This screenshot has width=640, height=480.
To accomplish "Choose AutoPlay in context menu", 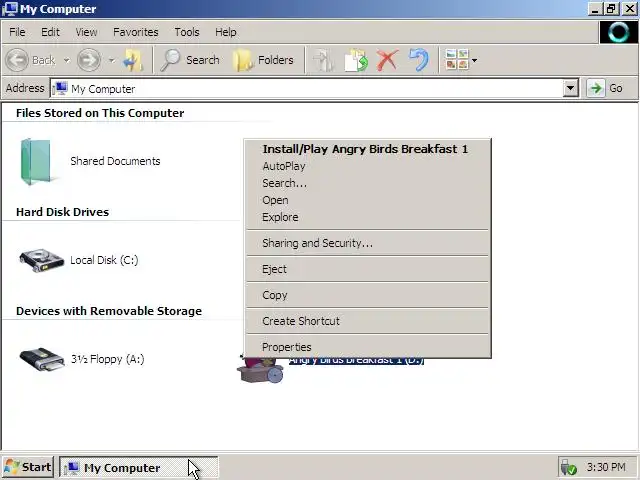I will (x=367, y=166).
